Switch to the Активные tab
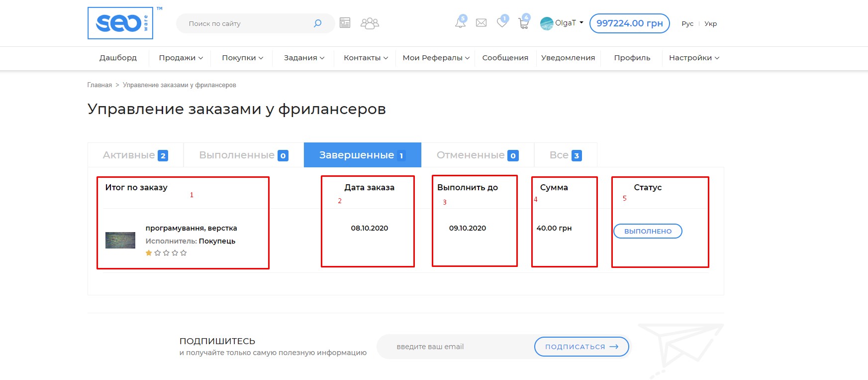Screen dimensions: 868x380 click(135, 155)
